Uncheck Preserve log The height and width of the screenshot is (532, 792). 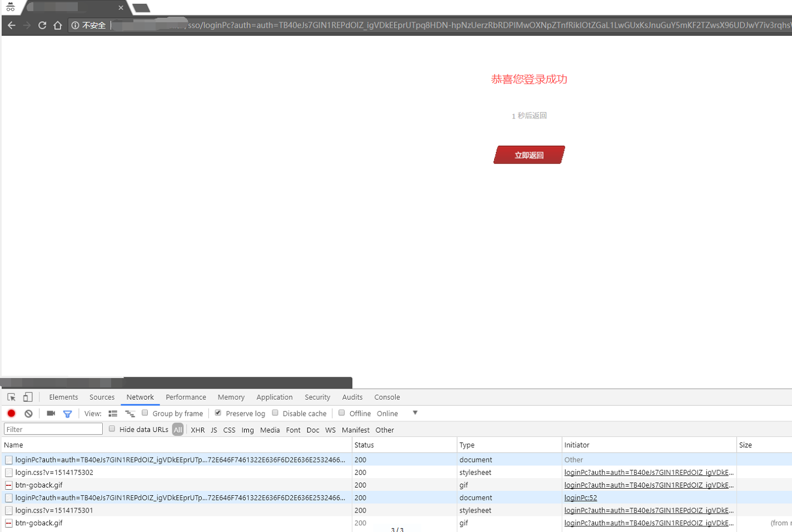[x=218, y=412]
